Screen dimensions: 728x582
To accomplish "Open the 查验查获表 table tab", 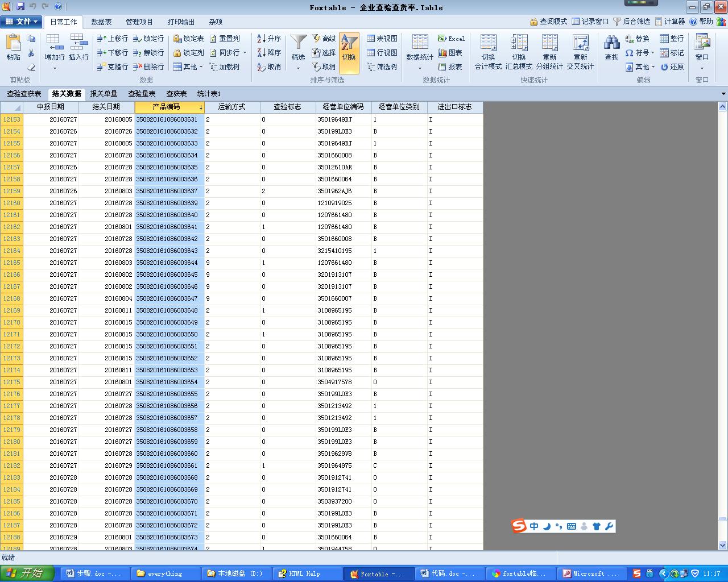I will pyautogui.click(x=24, y=94).
